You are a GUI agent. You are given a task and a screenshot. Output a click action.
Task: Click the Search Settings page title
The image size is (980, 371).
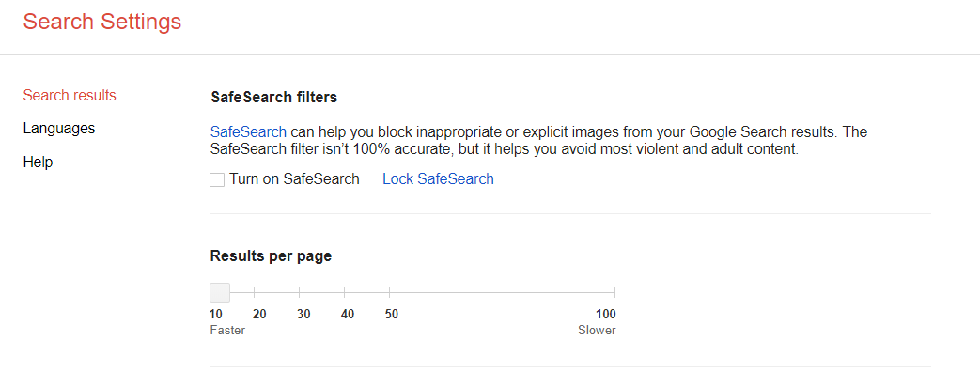tap(101, 22)
